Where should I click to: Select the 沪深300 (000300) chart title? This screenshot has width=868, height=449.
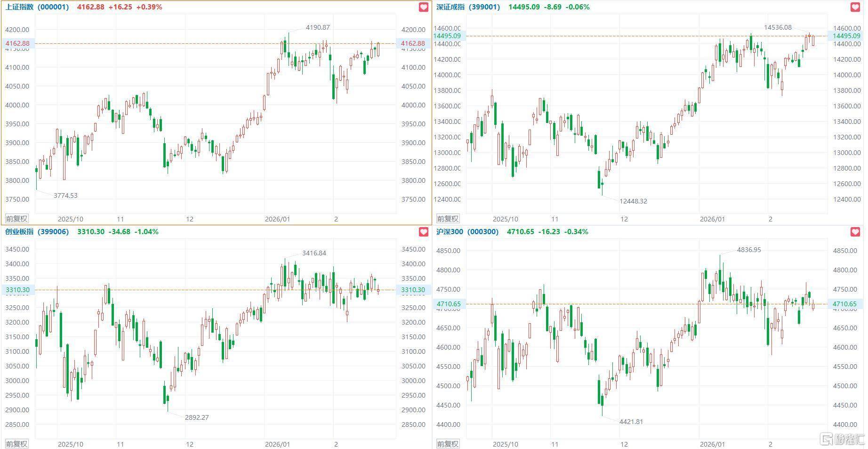coord(467,232)
